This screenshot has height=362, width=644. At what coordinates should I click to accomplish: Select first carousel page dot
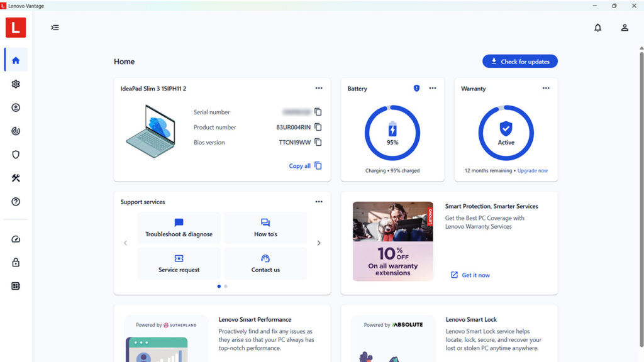(x=219, y=286)
